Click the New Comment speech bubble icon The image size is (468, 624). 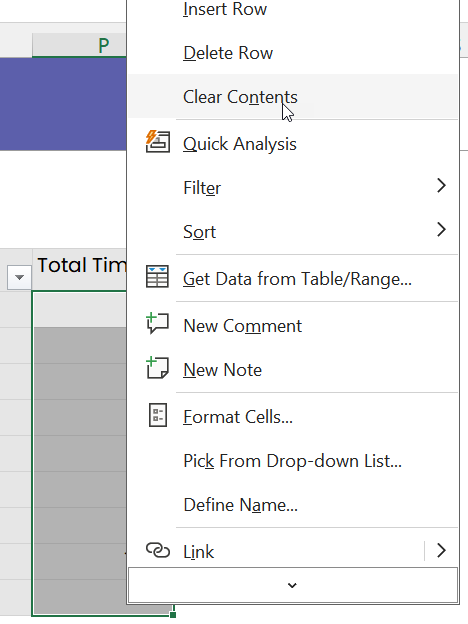click(x=158, y=323)
